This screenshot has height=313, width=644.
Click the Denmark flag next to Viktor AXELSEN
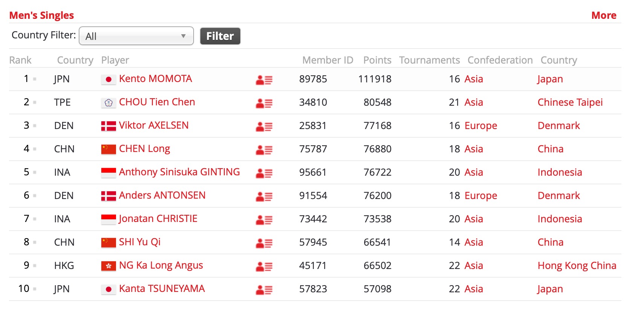pos(108,126)
